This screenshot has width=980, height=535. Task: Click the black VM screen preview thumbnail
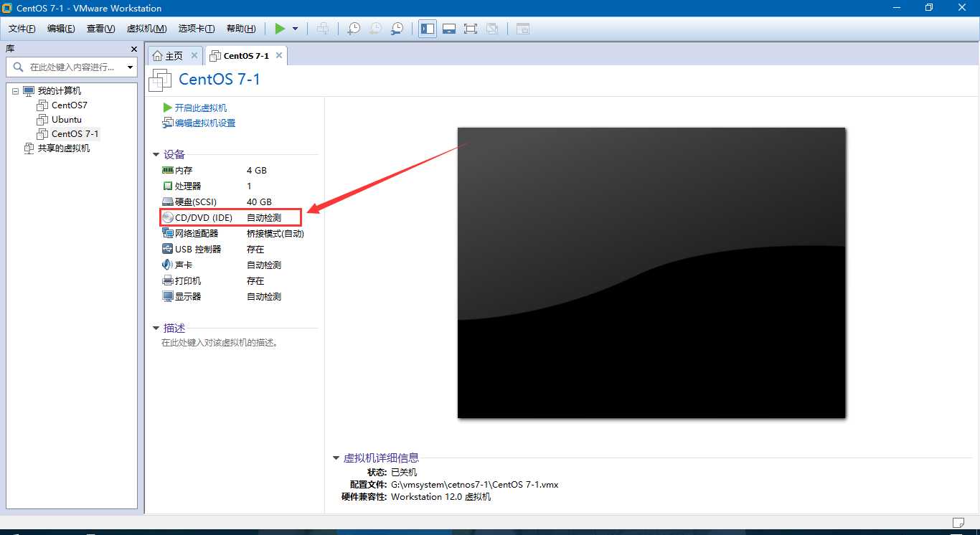tap(651, 273)
